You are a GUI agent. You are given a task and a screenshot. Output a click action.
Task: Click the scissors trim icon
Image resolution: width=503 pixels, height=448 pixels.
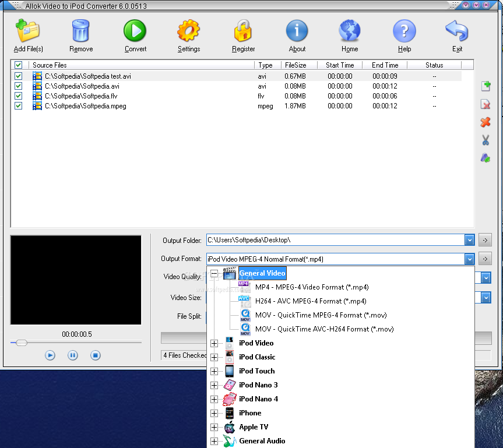tap(486, 140)
